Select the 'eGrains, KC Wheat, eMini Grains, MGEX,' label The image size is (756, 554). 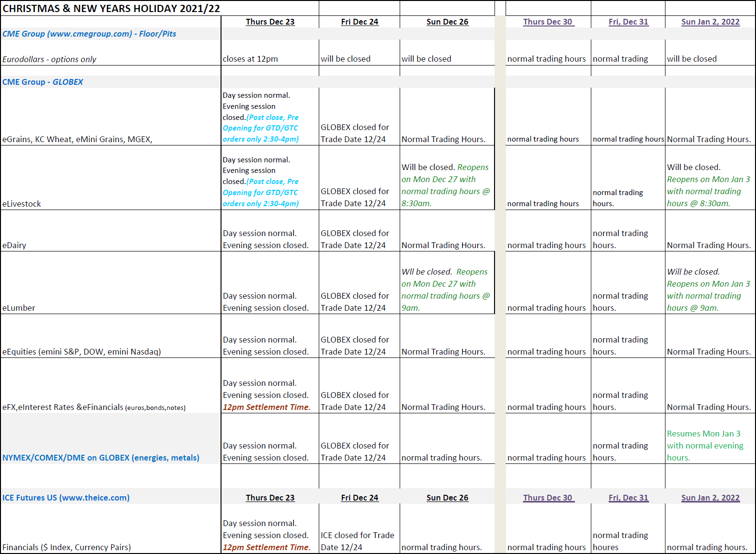[x=78, y=139]
